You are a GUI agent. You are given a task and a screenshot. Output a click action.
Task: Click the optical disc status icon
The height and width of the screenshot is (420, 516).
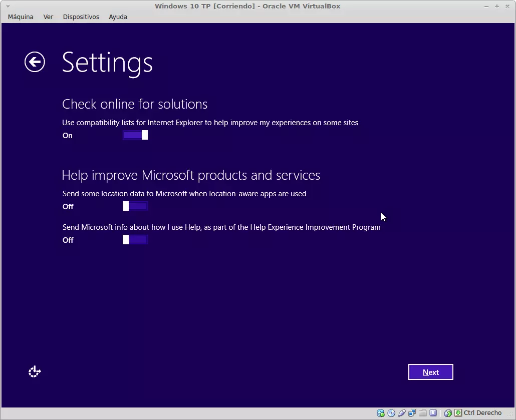pyautogui.click(x=391, y=413)
